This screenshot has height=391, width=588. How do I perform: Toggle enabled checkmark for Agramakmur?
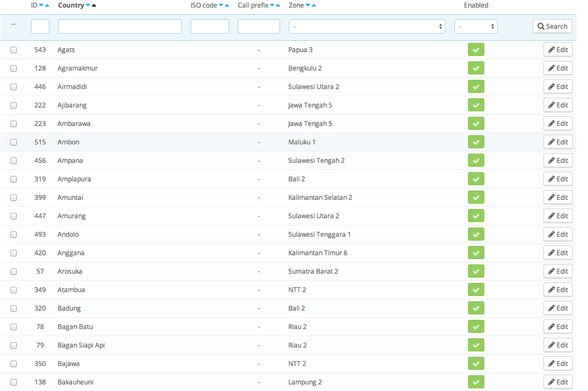476,68
